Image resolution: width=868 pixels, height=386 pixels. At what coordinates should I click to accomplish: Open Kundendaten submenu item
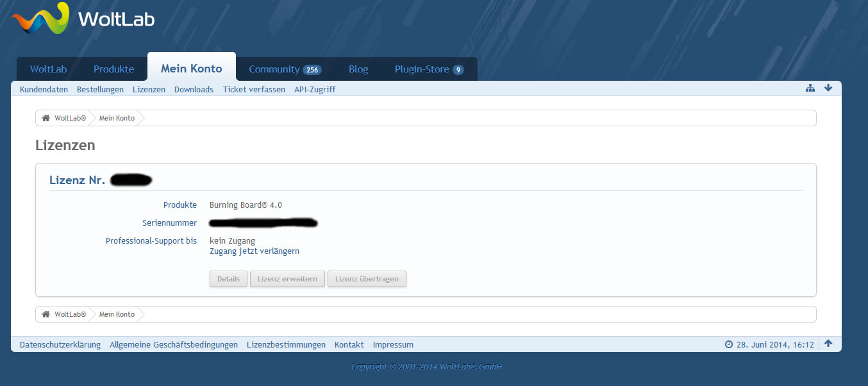tap(44, 90)
